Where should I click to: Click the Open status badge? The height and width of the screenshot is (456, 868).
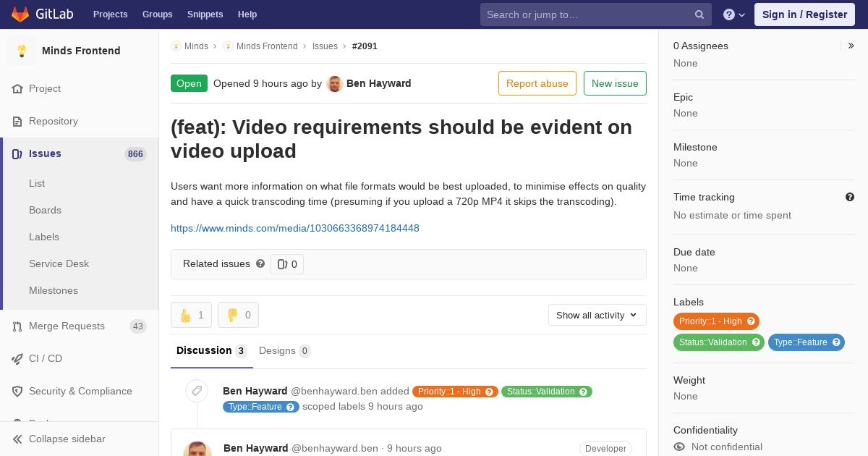click(189, 83)
